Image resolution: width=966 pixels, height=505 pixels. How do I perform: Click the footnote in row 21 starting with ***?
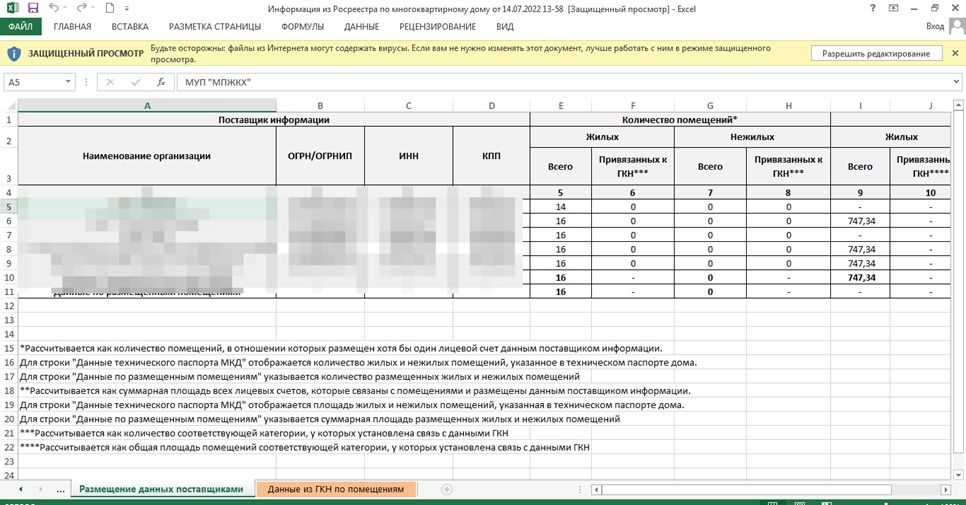[264, 434]
